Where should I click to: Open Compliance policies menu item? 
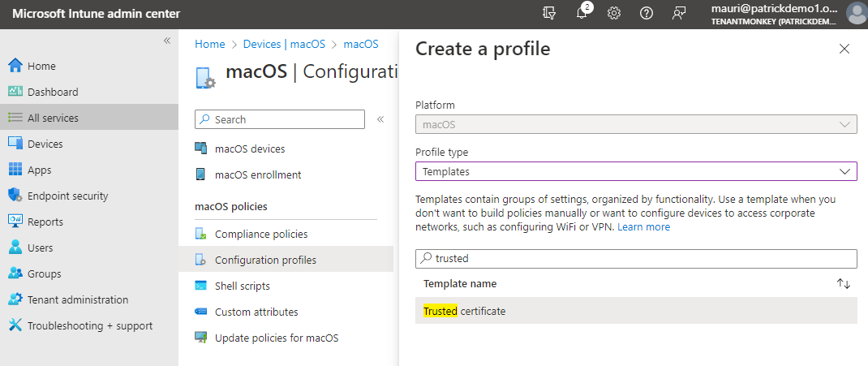pyautogui.click(x=260, y=234)
